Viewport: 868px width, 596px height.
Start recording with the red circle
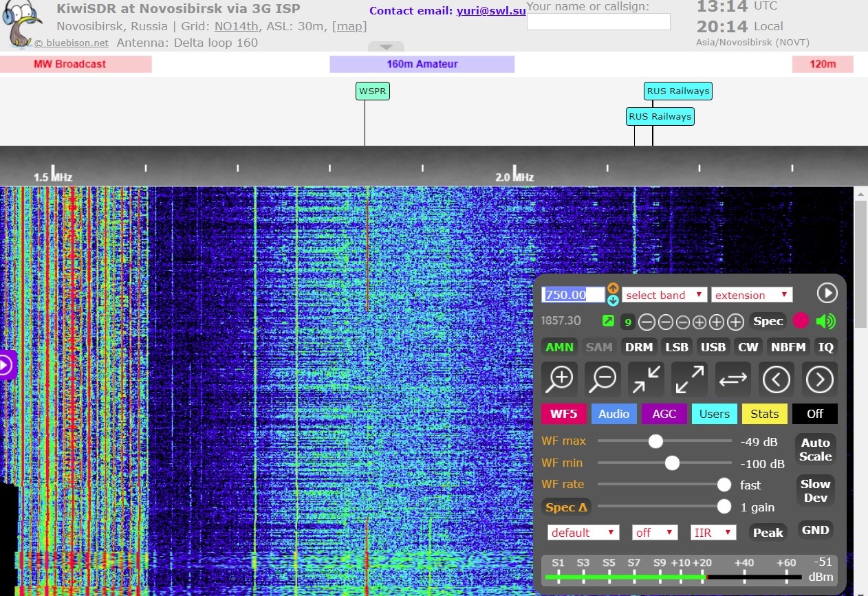click(801, 321)
